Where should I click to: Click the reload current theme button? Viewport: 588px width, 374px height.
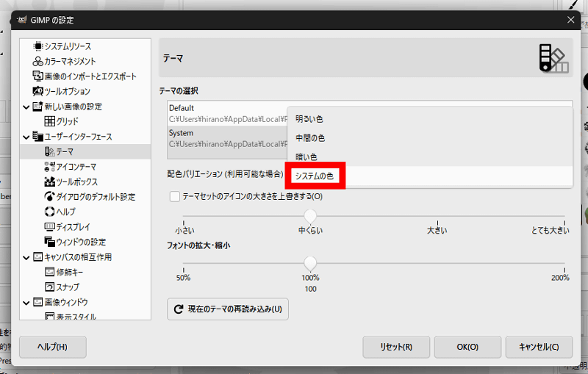point(228,309)
